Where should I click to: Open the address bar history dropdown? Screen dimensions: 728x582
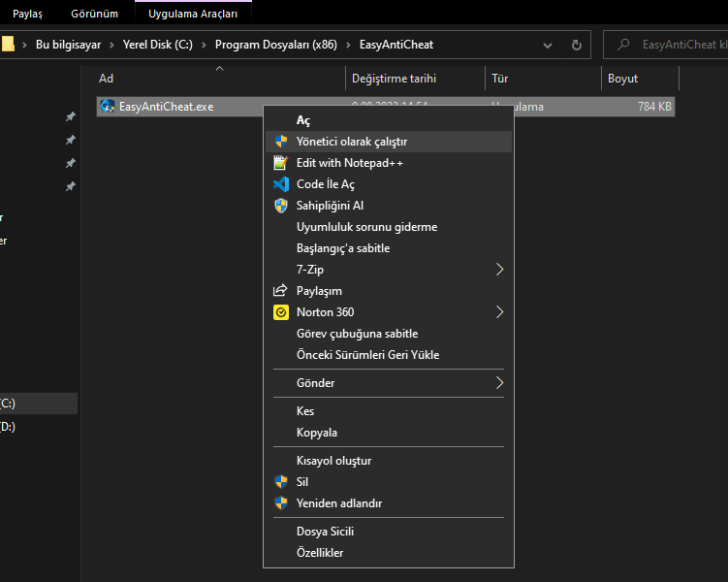click(549, 45)
